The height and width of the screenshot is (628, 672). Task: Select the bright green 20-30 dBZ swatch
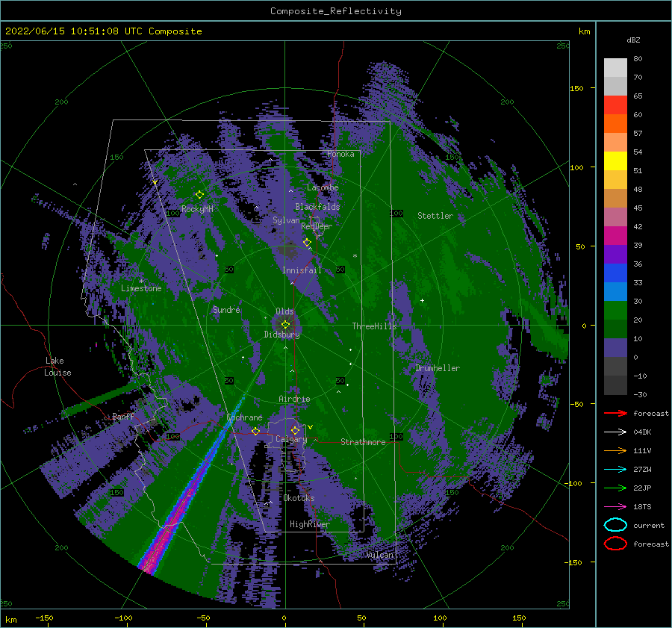[x=615, y=310]
